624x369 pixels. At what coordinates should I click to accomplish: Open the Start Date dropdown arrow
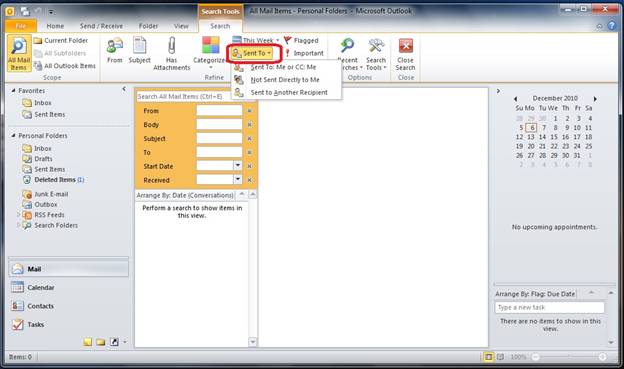238,166
